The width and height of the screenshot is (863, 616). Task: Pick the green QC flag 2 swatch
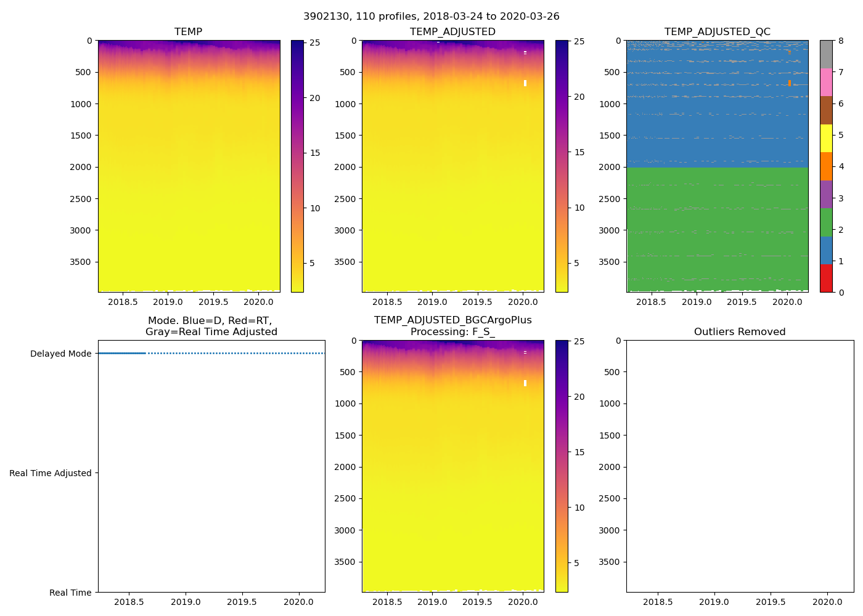tap(826, 222)
